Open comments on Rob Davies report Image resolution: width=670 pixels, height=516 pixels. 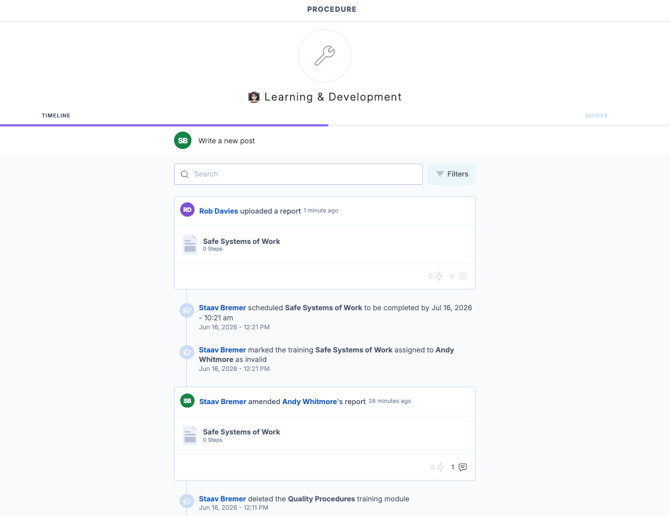coord(462,276)
